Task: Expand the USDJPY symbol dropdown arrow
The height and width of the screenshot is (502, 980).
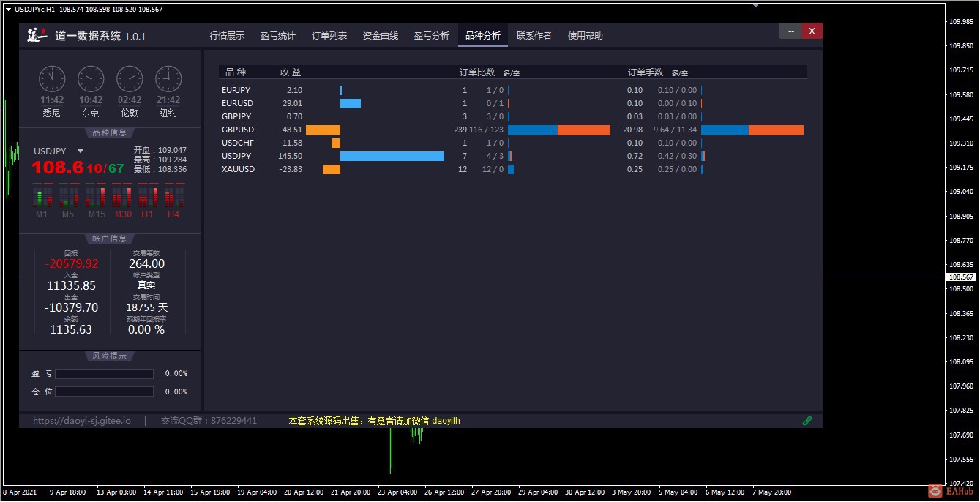Action: [x=81, y=151]
